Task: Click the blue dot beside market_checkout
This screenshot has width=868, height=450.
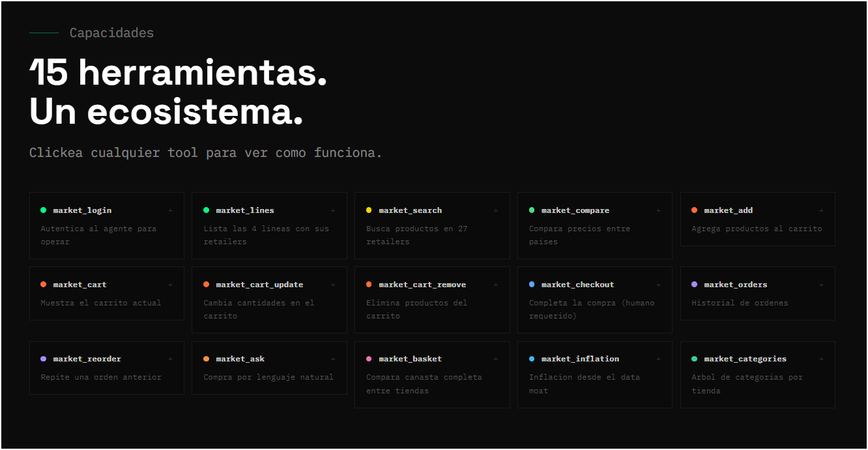Action: coord(532,285)
